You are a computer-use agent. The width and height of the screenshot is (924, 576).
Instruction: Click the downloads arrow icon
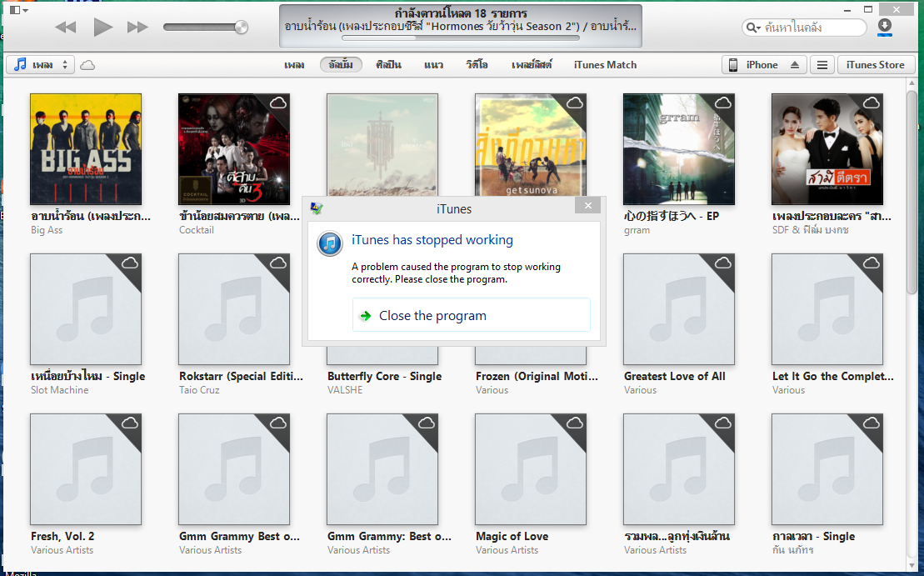tap(884, 26)
